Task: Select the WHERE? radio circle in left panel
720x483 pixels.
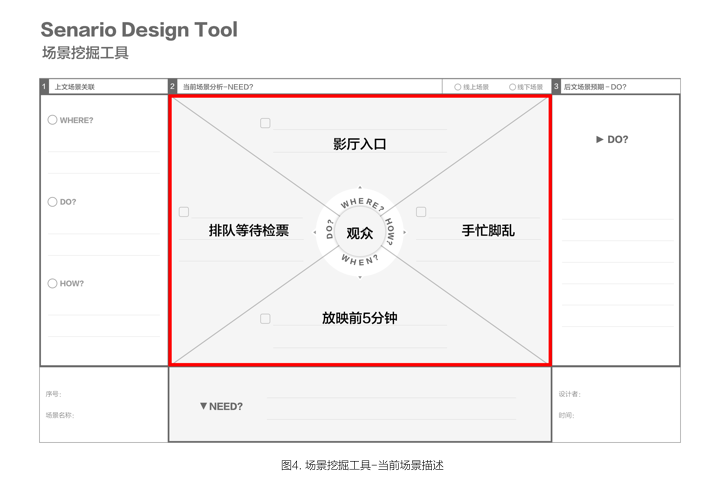Action: coord(52,120)
